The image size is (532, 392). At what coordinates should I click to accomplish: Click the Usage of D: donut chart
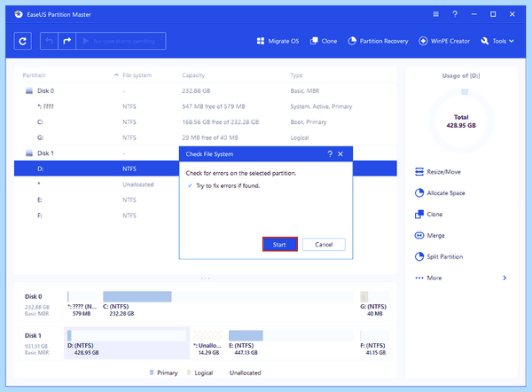click(461, 121)
